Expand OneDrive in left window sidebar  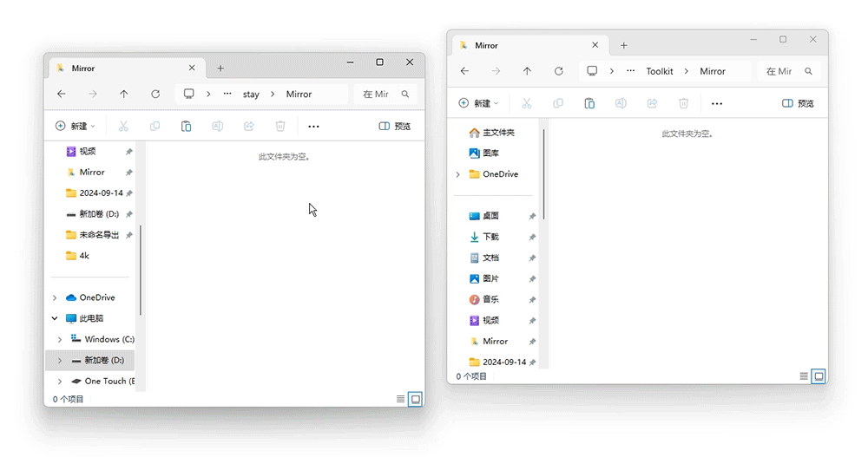55,297
